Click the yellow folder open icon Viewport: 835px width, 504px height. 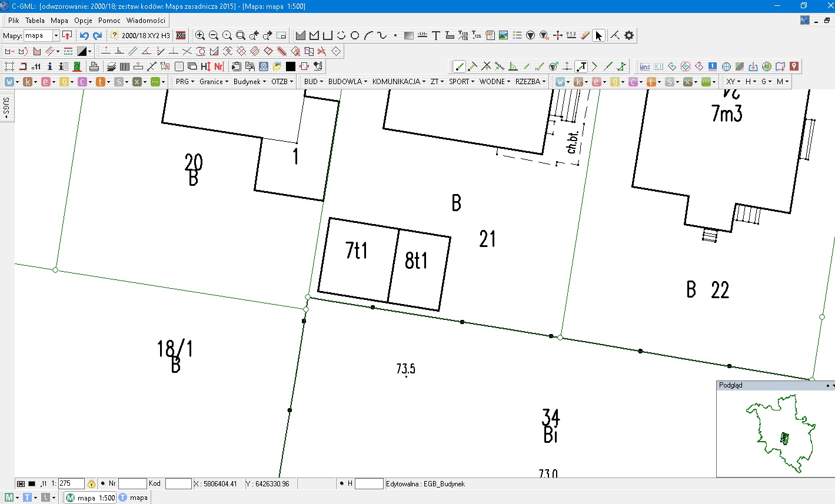click(x=277, y=66)
